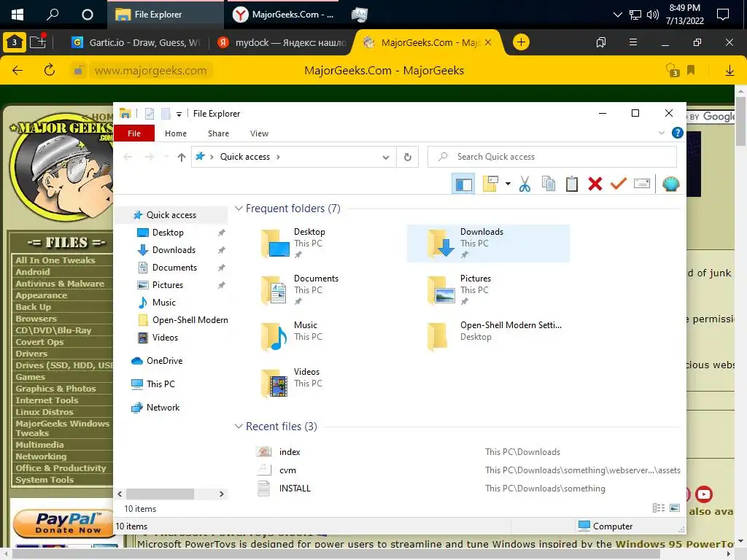Open the address bar history dropdown
The height and width of the screenshot is (560, 747).
(x=386, y=157)
